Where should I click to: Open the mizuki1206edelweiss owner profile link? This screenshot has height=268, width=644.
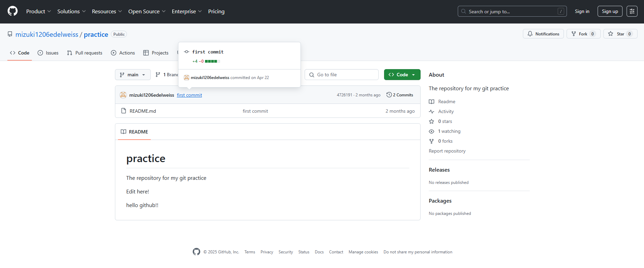(47, 34)
